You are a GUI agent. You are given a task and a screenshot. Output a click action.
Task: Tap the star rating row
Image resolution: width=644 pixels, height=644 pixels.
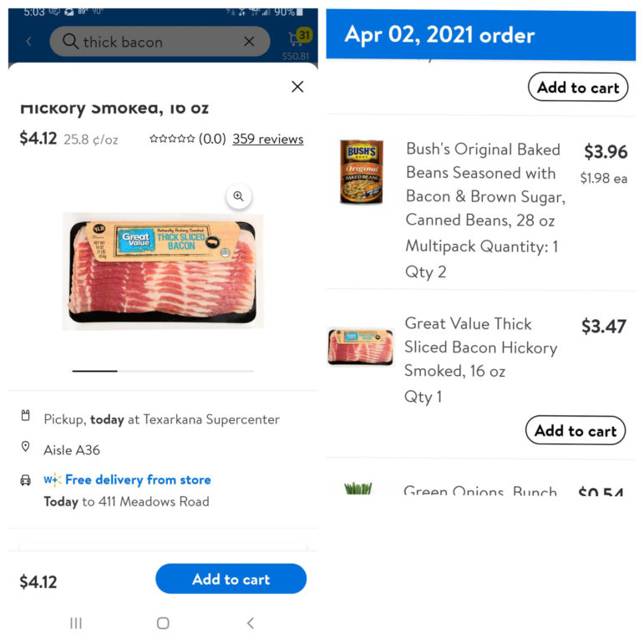(172, 139)
